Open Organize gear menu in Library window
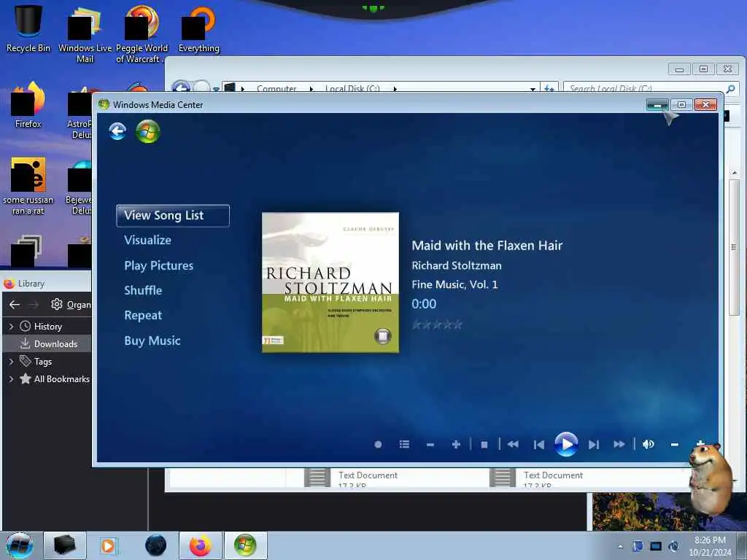The image size is (747, 560). pos(71,304)
